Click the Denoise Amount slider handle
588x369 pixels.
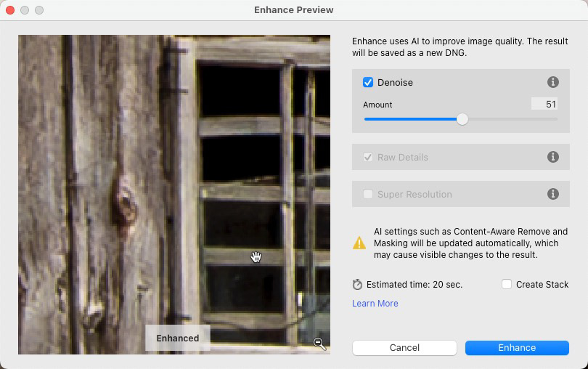pyautogui.click(x=462, y=119)
